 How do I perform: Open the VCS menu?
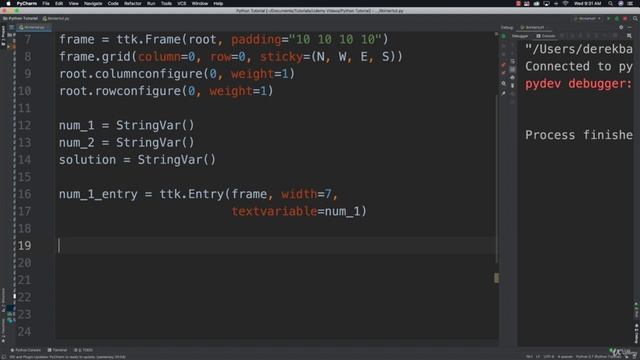tap(182, 3)
